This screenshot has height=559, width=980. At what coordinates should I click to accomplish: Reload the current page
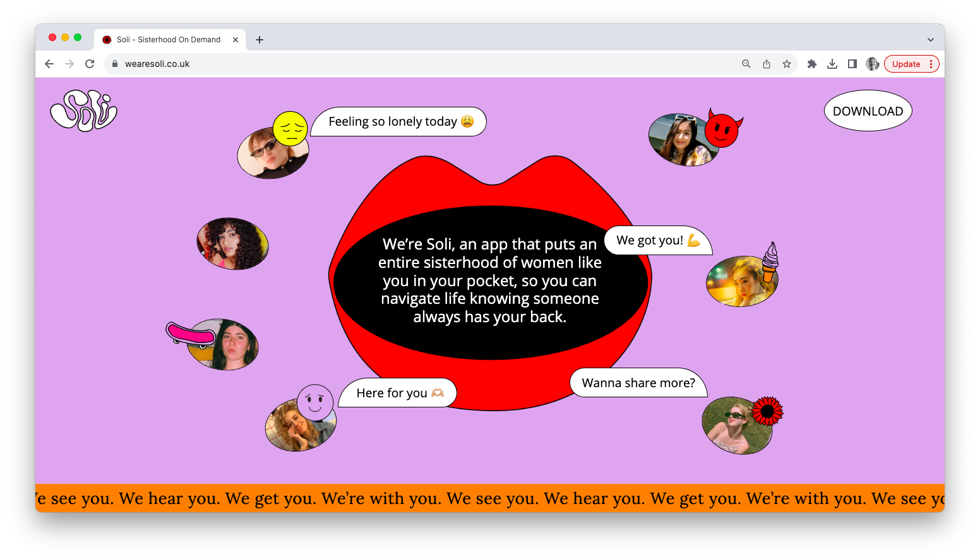tap(90, 64)
